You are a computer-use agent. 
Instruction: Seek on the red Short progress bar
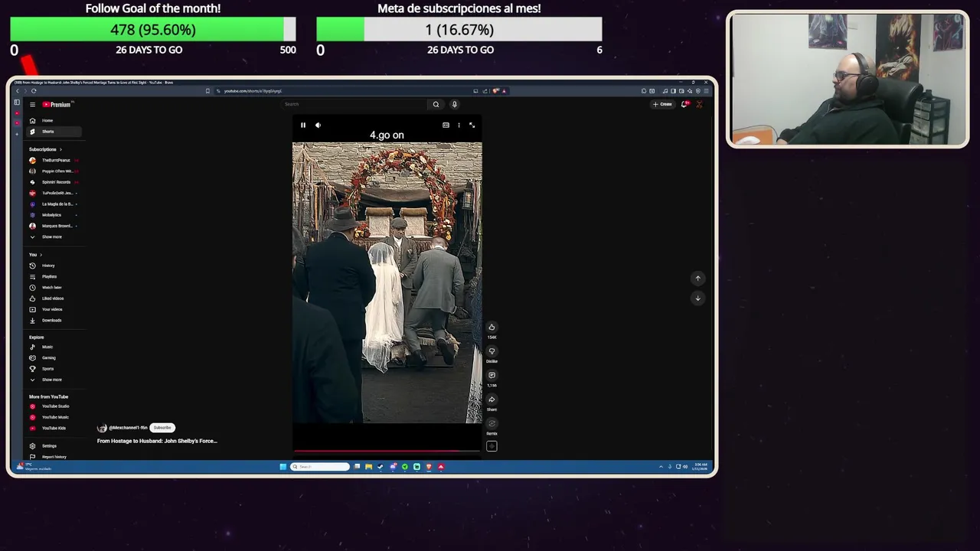coord(387,451)
